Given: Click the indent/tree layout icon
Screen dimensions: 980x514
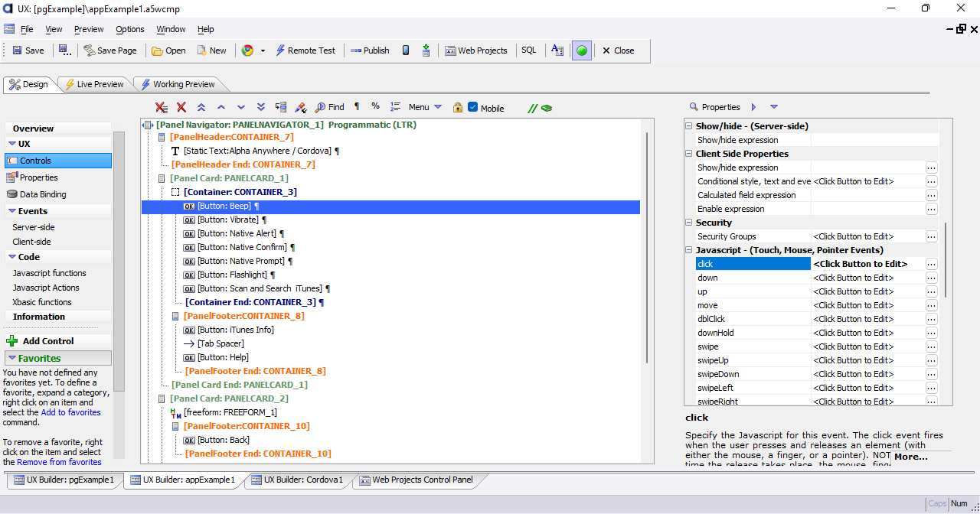Looking at the screenshot, I should coord(281,107).
